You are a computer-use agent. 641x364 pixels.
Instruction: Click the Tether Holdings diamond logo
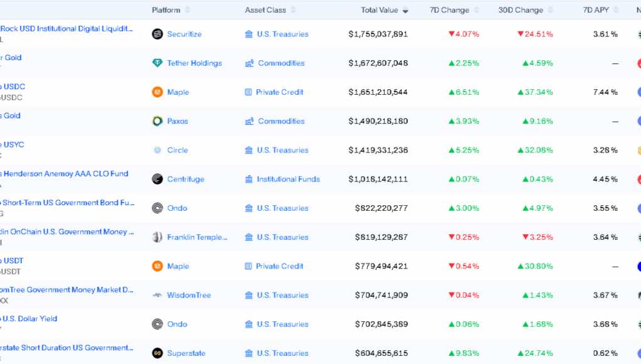coord(158,63)
